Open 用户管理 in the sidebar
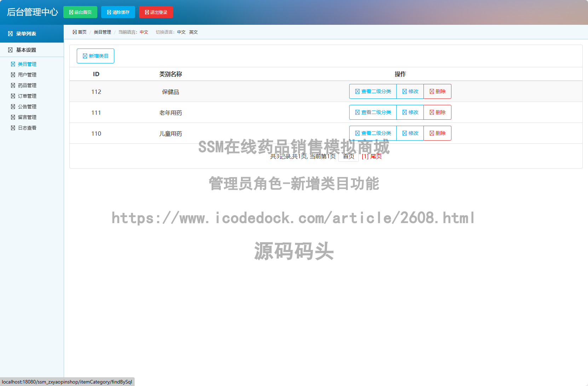The image size is (588, 386). 27,75
